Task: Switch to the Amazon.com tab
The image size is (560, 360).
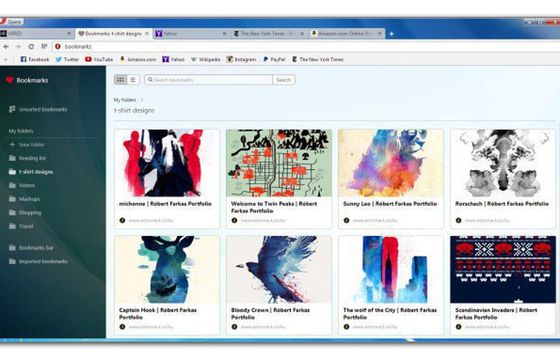Action: click(345, 34)
